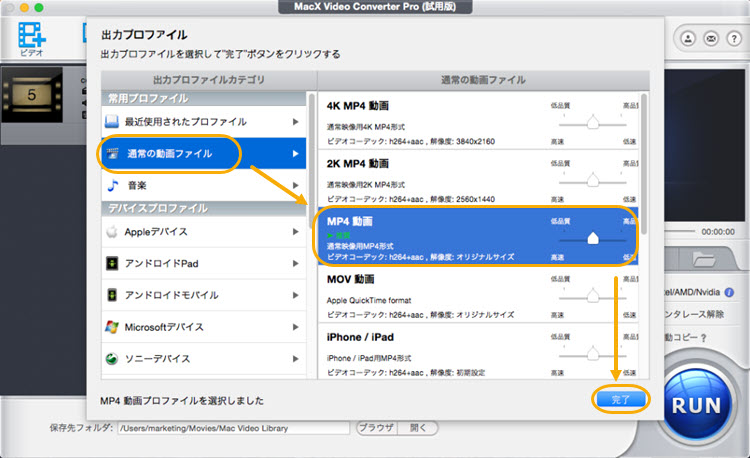Click the Sony device icon
This screenshot has width=750, height=458.
pyautogui.click(x=111, y=359)
